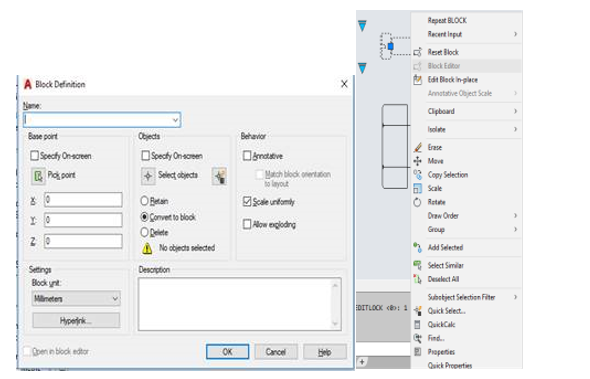This screenshot has height=379, width=590.
Task: Click the Help button
Action: [324, 352]
